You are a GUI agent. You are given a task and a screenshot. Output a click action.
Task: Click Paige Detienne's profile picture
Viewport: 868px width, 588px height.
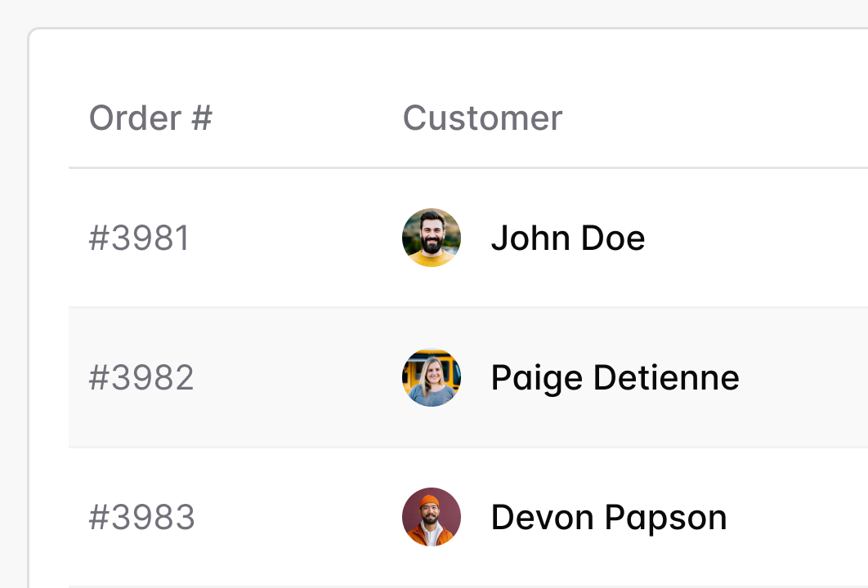click(432, 377)
